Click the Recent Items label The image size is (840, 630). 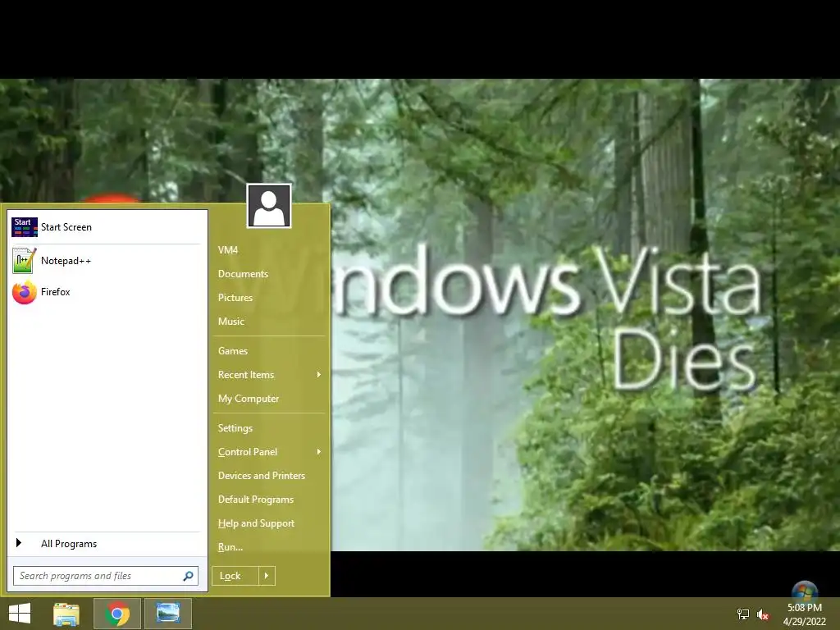[x=246, y=374]
